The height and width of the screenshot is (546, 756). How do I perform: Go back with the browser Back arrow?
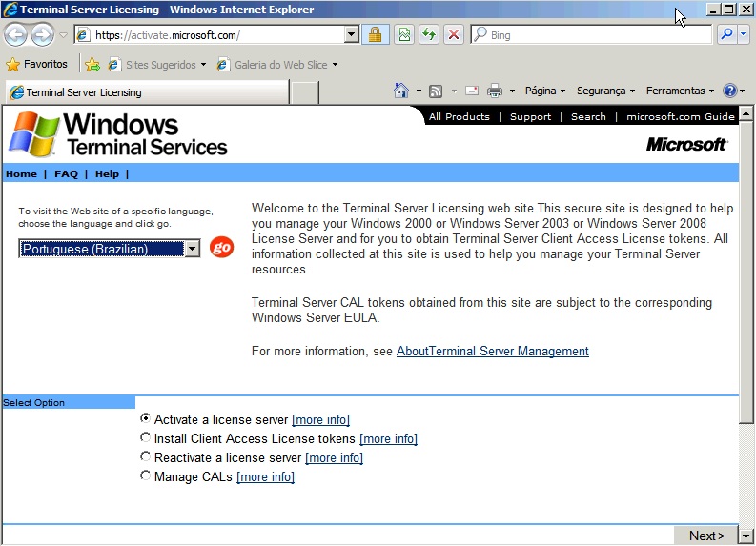[15, 35]
